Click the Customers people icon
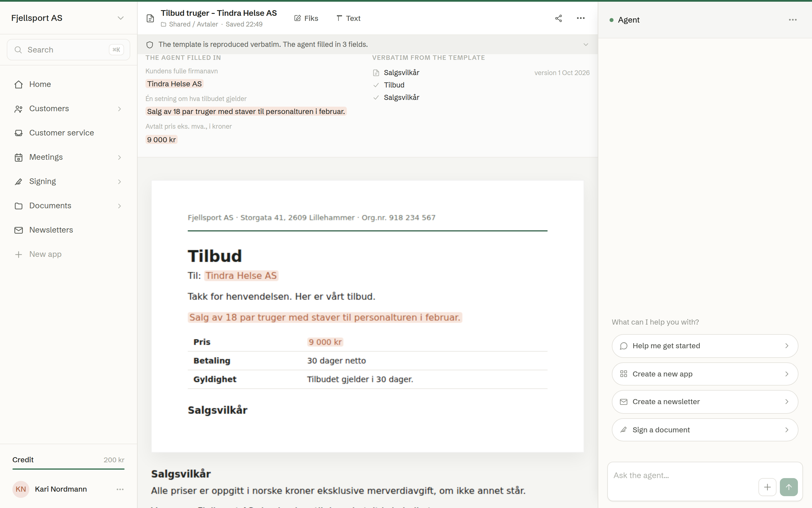The height and width of the screenshot is (508, 812). pyautogui.click(x=18, y=109)
